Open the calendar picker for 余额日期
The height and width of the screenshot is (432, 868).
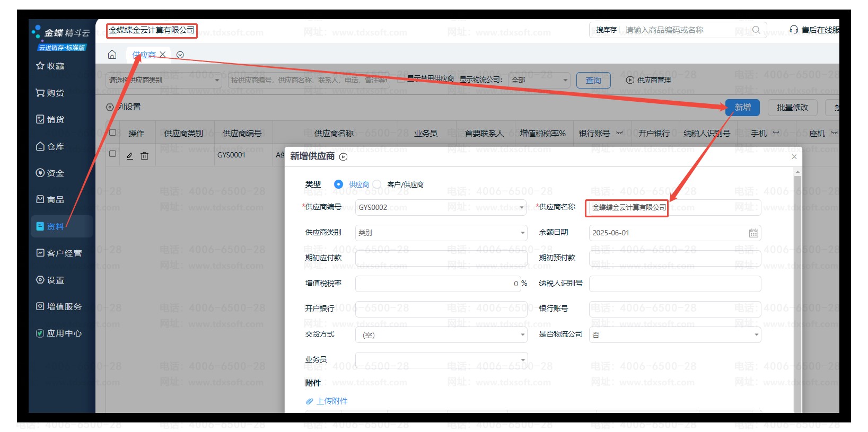pos(753,233)
